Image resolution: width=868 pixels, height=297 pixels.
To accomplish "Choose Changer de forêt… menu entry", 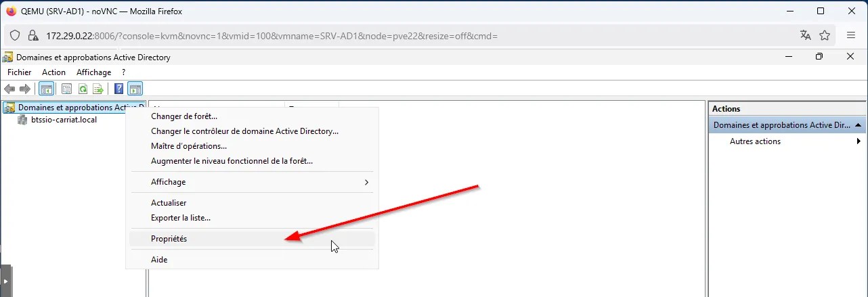I will click(184, 116).
